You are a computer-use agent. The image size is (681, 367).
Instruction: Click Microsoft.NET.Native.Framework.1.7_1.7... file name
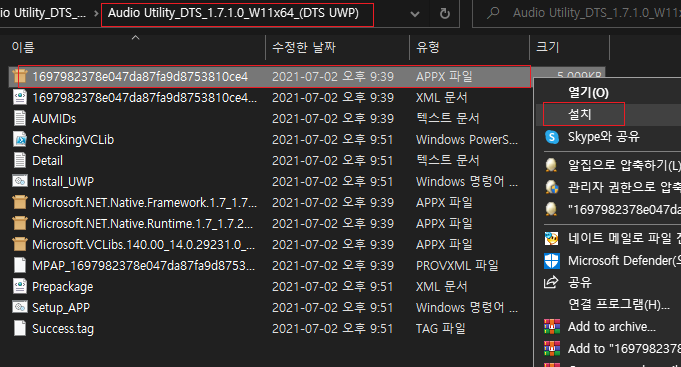pyautogui.click(x=144, y=202)
